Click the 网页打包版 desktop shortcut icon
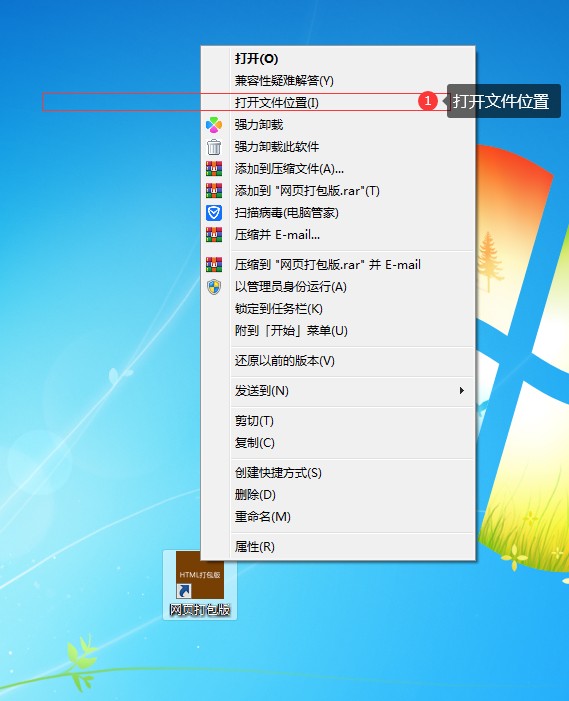569x701 pixels. 200,576
